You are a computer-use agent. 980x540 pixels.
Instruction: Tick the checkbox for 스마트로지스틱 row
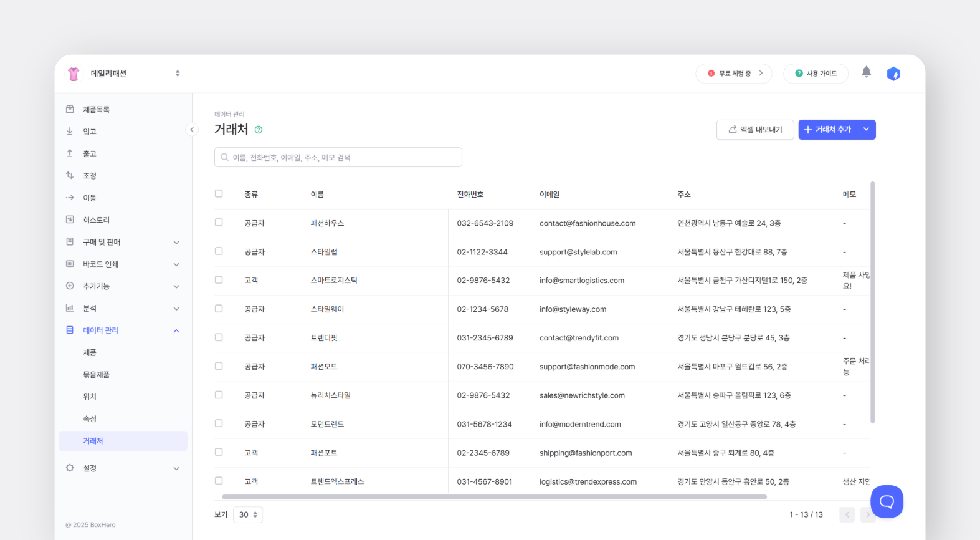tap(219, 280)
